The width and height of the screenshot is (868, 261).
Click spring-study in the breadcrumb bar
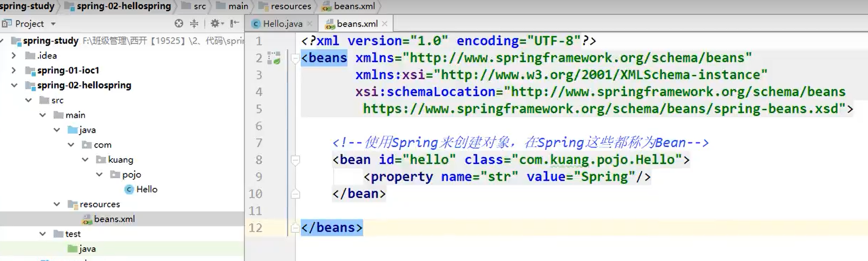click(27, 6)
